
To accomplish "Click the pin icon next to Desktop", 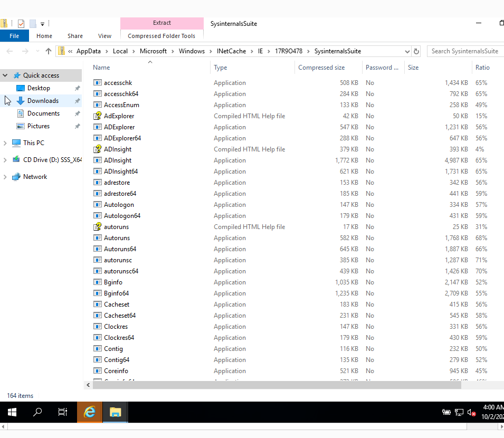I will [x=77, y=88].
